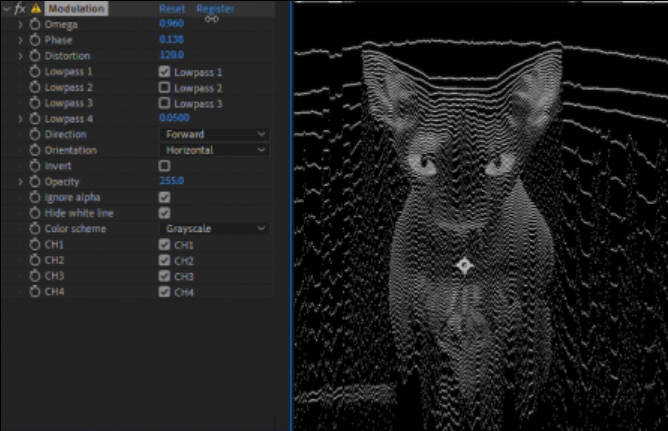Toggle the Lowpass 3 stopwatch icon
This screenshot has width=668, height=431.
[35, 103]
